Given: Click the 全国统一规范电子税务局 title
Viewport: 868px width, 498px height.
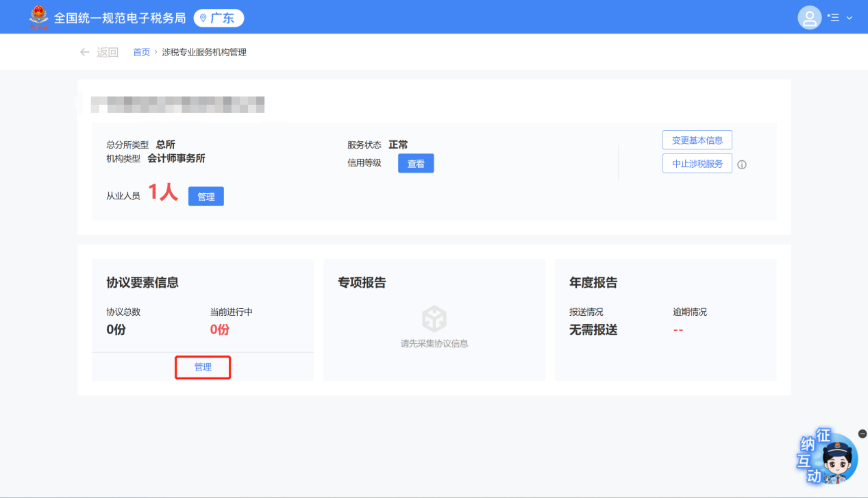Looking at the screenshot, I should [120, 18].
